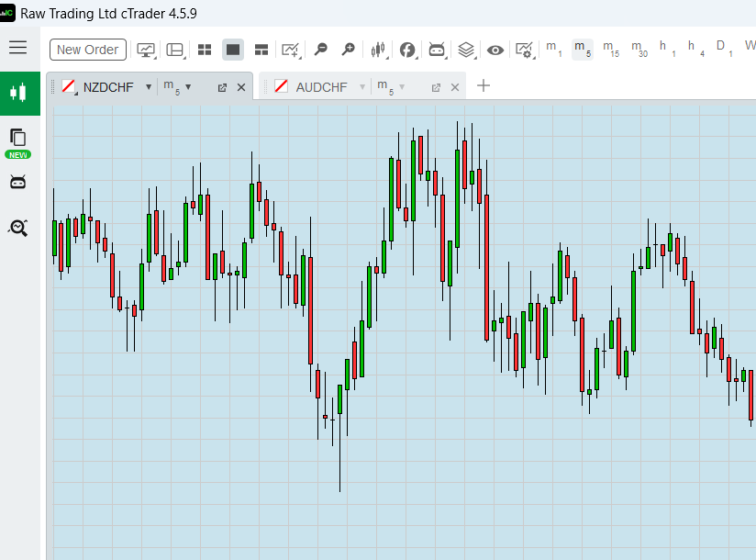Open the Trade section in sidebar
The width and height of the screenshot is (756, 560).
tap(20, 93)
